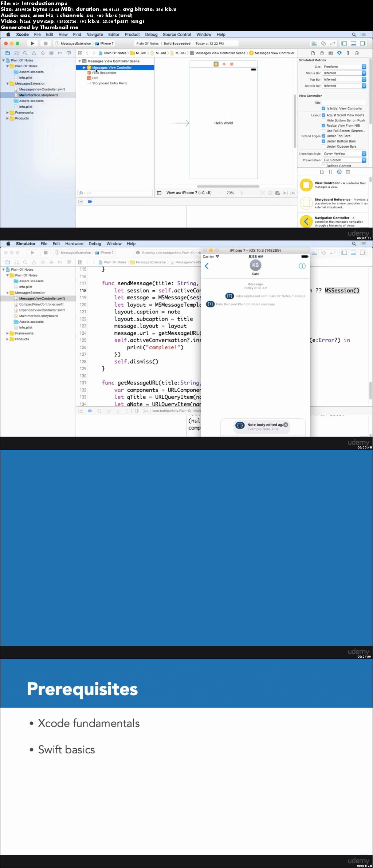
Task: Show the standard editor in Build Succeeded window
Action: click(314, 43)
